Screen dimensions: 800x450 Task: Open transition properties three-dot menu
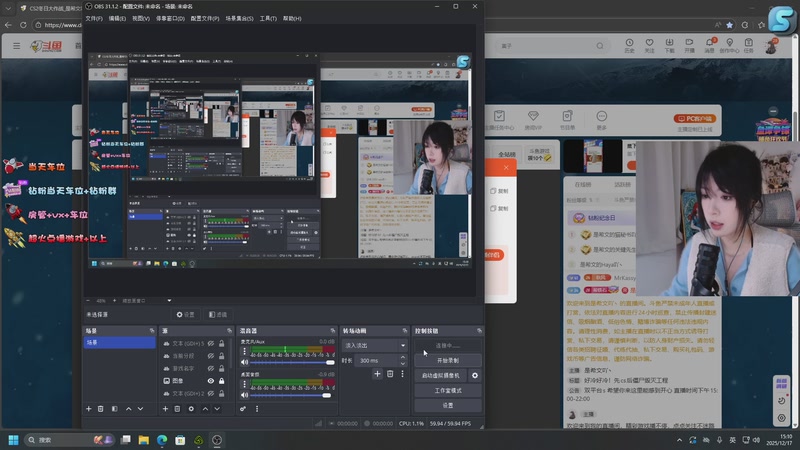coord(402,374)
